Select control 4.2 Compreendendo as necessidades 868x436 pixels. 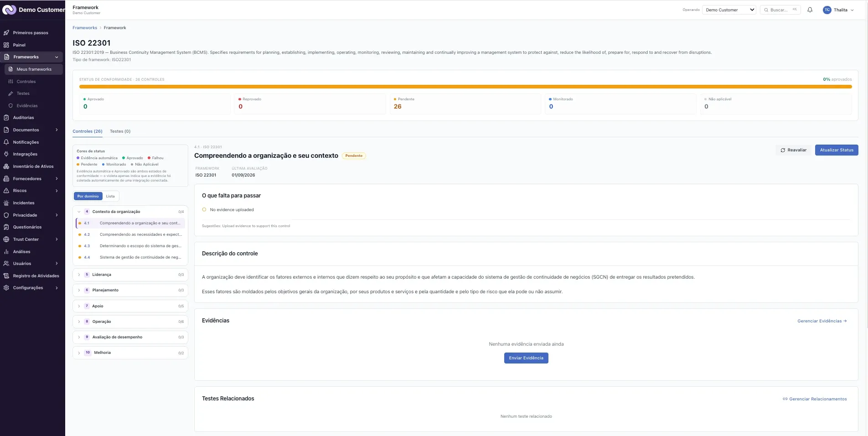[130, 234]
